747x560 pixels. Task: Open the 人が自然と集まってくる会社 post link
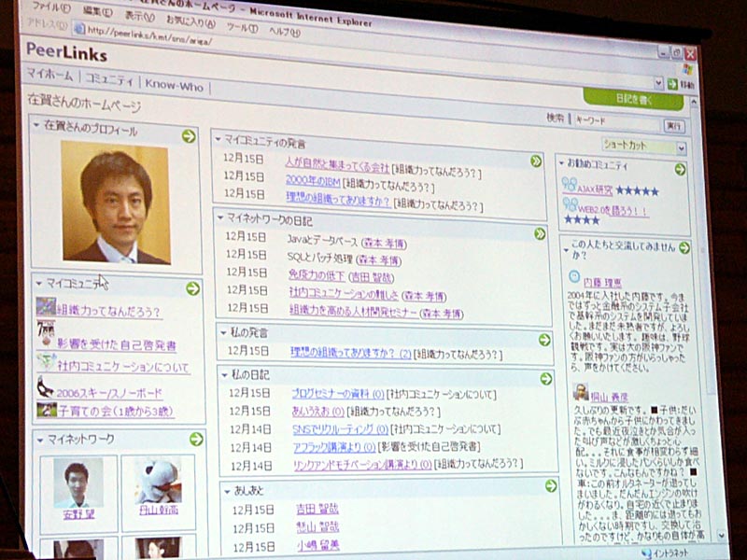pos(337,165)
